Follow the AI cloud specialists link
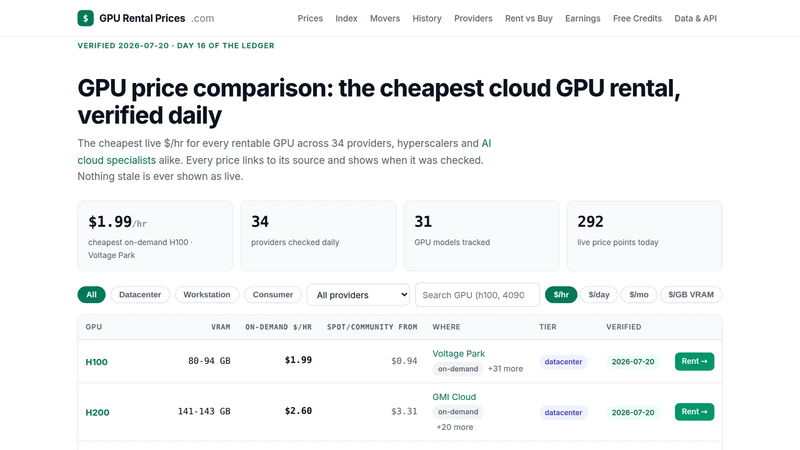The height and width of the screenshot is (450, 800). (x=117, y=160)
